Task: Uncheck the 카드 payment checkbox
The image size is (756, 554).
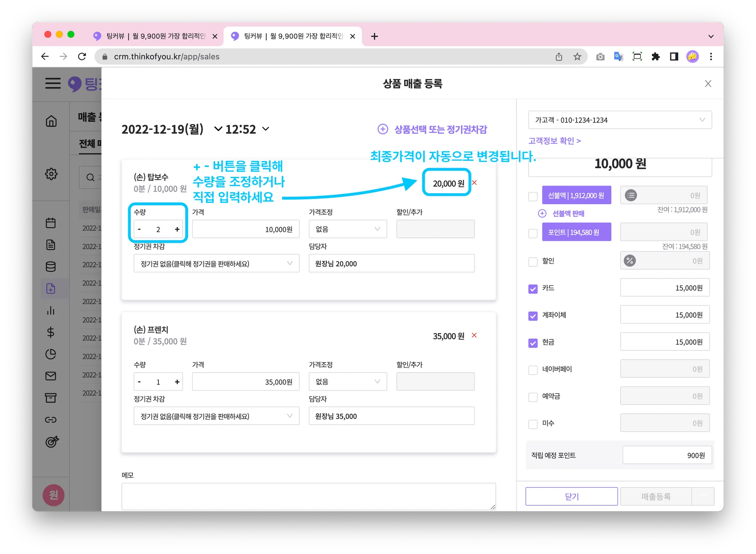Action: [x=533, y=289]
